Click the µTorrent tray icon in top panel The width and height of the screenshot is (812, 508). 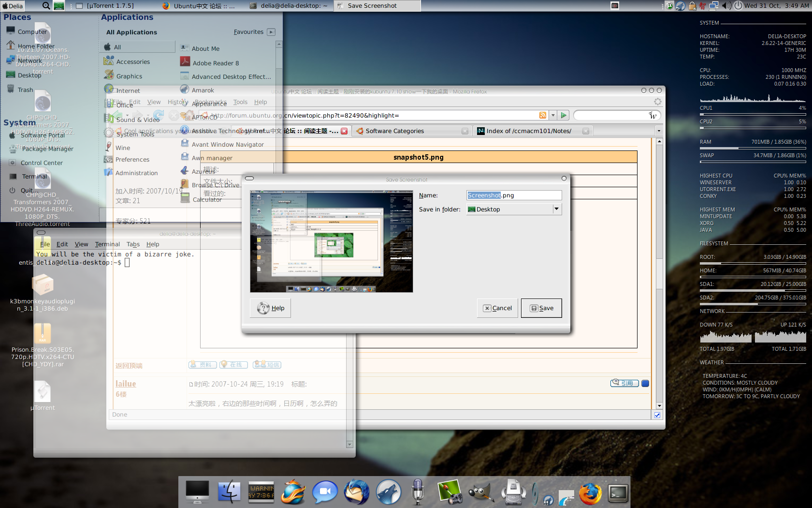tap(669, 6)
